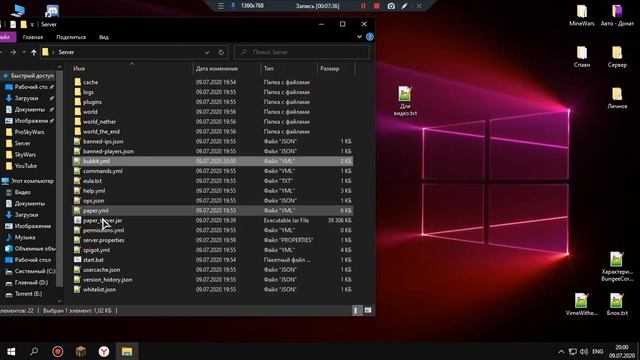Expand the address bar history dropdown
The width and height of the screenshot is (640, 360).
pos(207,52)
